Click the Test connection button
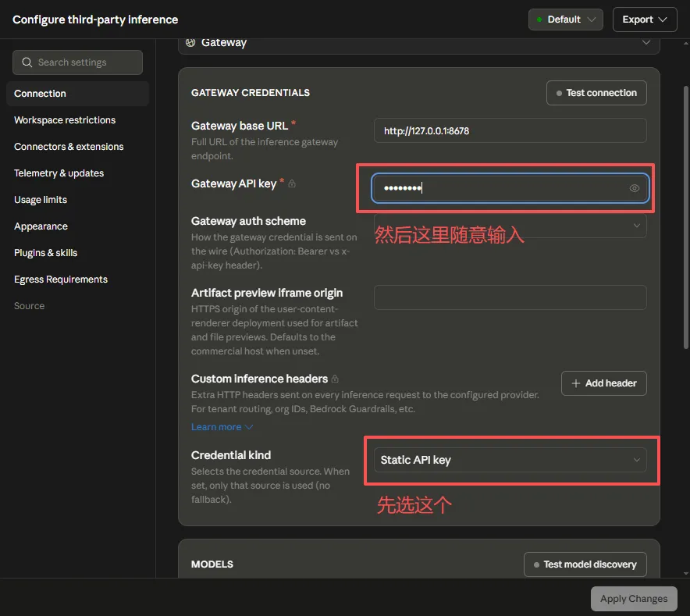690x616 pixels. click(596, 93)
